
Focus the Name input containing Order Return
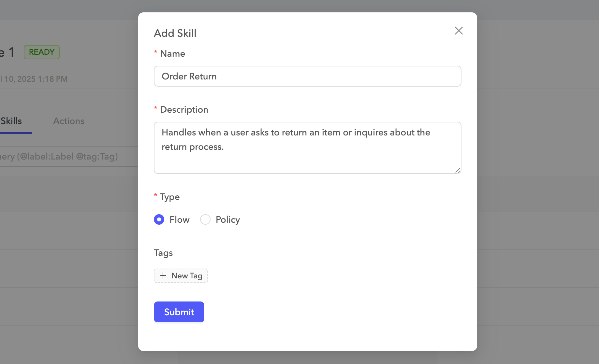[307, 77]
